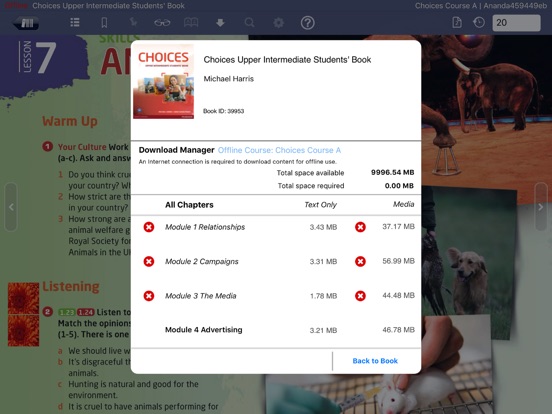This screenshot has width=552, height=414.
Task: Click Module 1 text size 3.43 MB
Action: click(x=324, y=227)
